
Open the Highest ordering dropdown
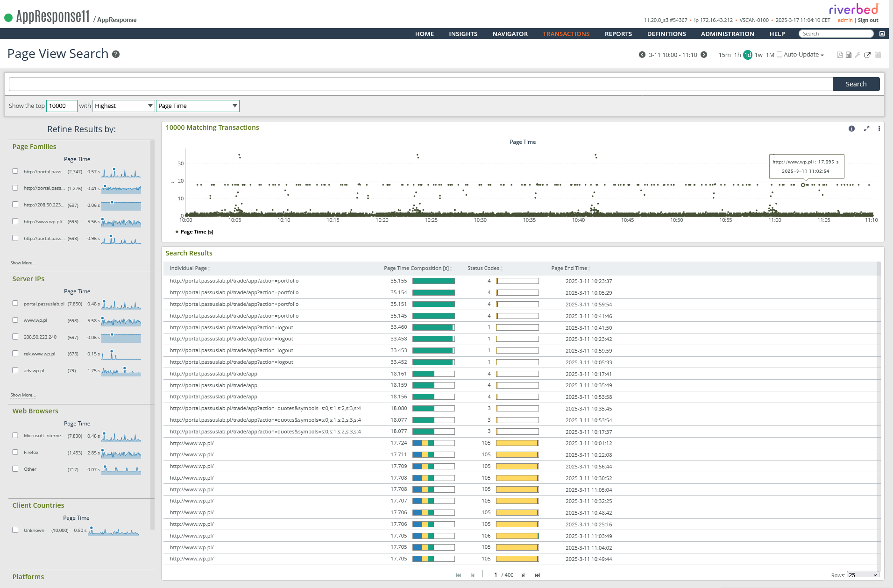124,106
